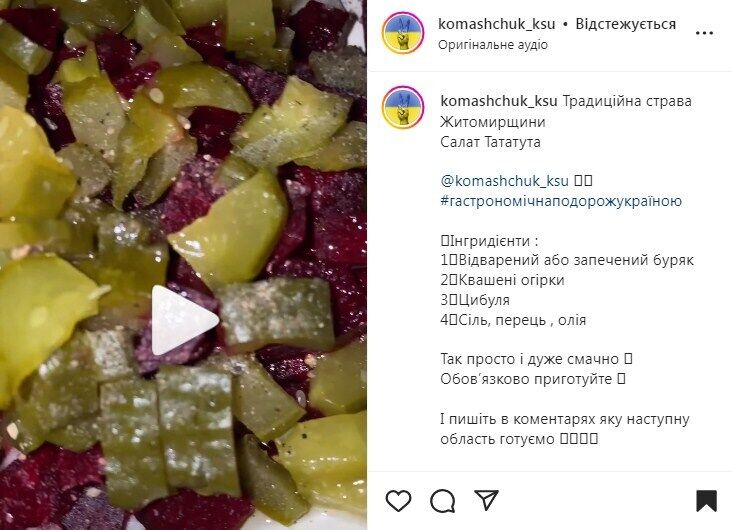
Task: Click the Сіль, перець, олія line
Action: click(x=513, y=320)
